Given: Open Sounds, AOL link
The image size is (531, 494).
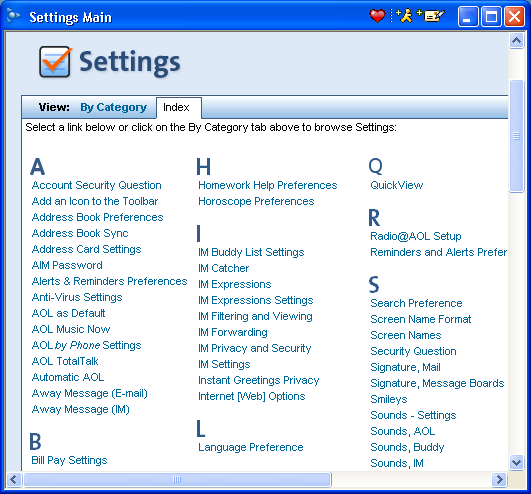Looking at the screenshot, I should 403,431.
